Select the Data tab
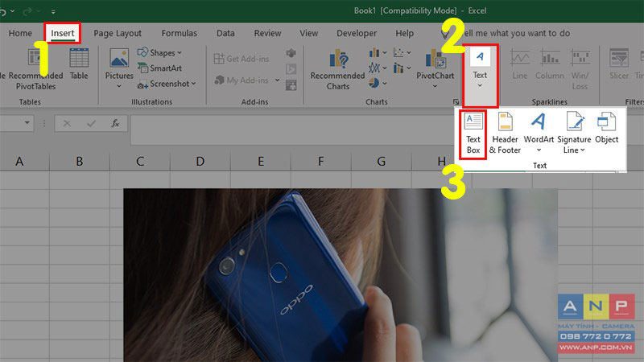The image size is (644, 362). (x=225, y=33)
